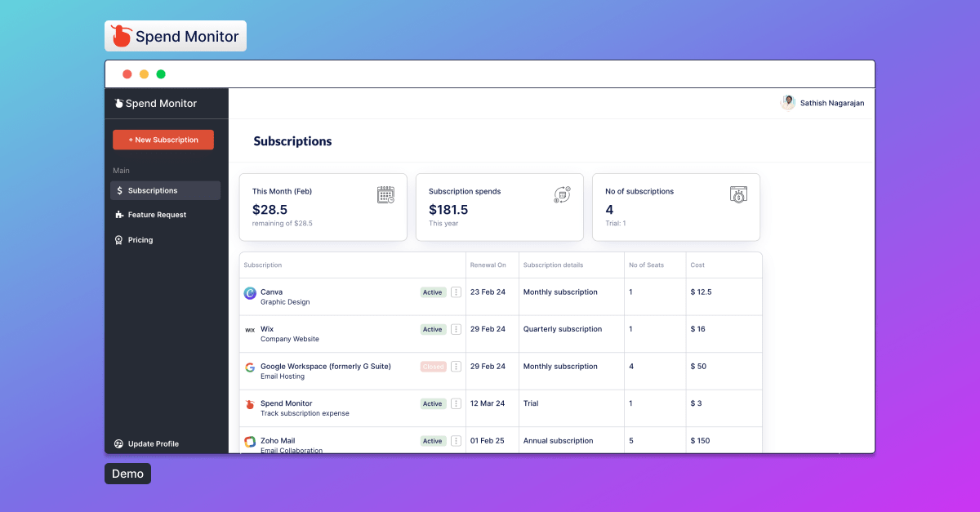
Task: Click Google Workspace (formerly G Suite) name
Action: click(326, 367)
